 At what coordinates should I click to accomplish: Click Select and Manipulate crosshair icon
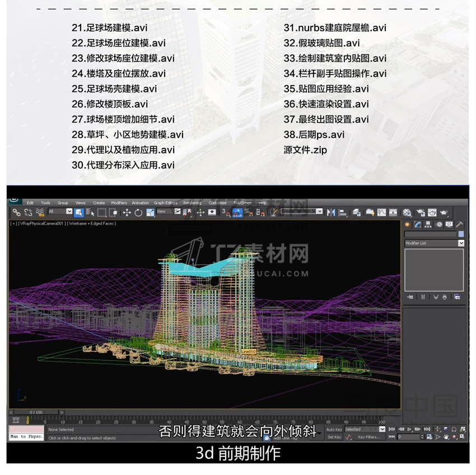200,213
